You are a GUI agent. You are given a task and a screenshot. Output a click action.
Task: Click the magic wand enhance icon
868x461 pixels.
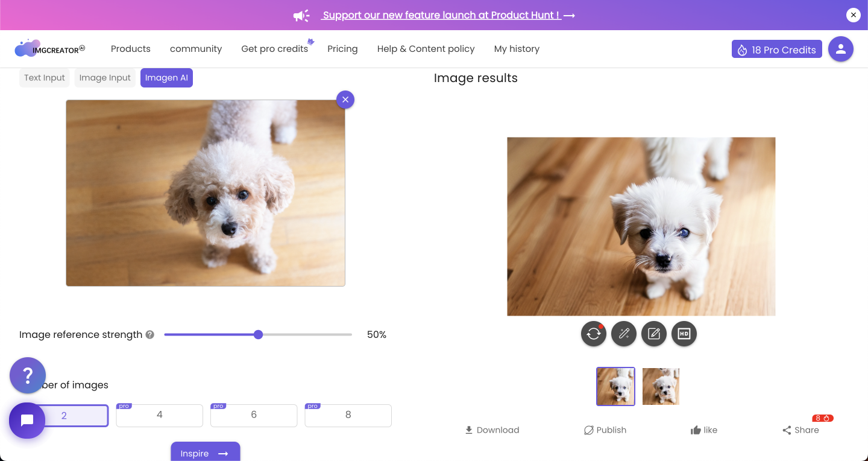tap(623, 334)
